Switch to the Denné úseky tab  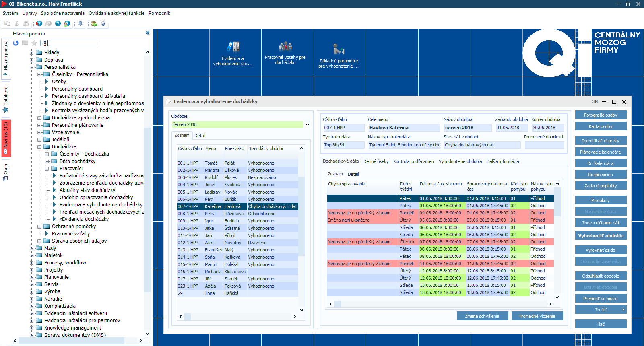[376, 161]
